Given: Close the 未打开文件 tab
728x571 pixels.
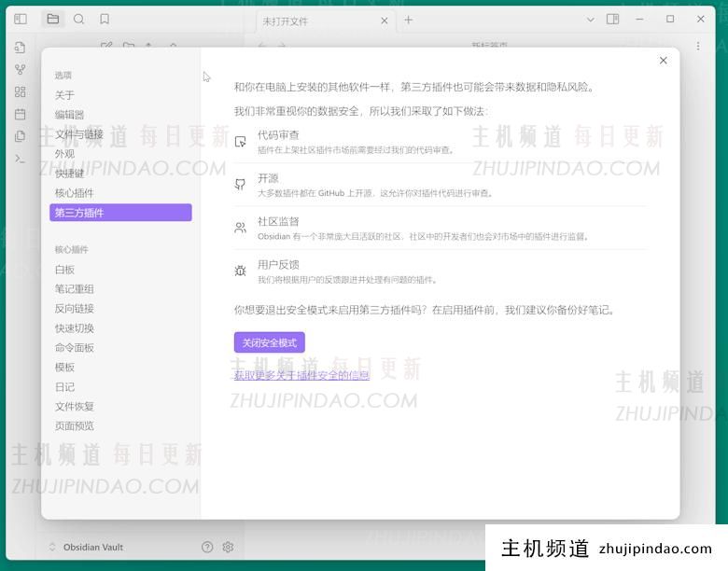Looking at the screenshot, I should [x=385, y=21].
